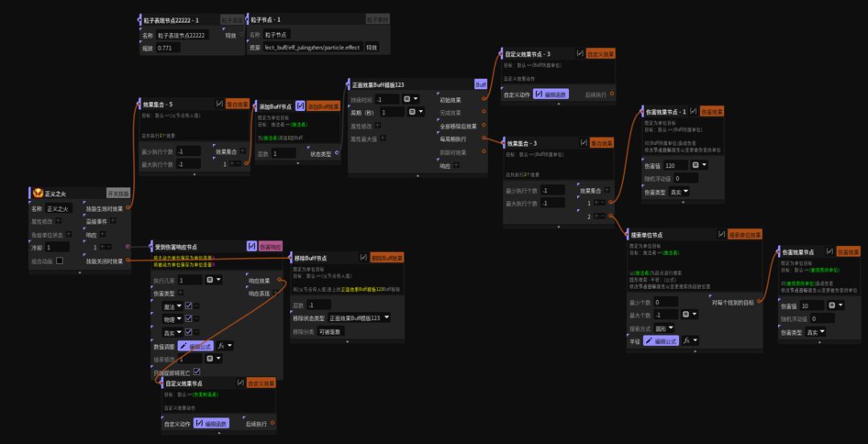Click the edit icon on 效果集合 - 3 header
The height and width of the screenshot is (444, 868).
tap(583, 143)
